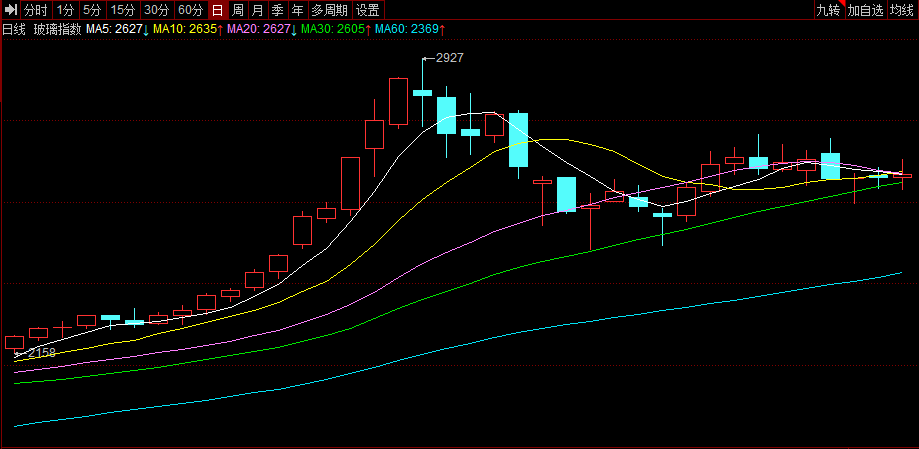Select the 60分 period tab
This screenshot has height=449, width=919.
(191, 10)
